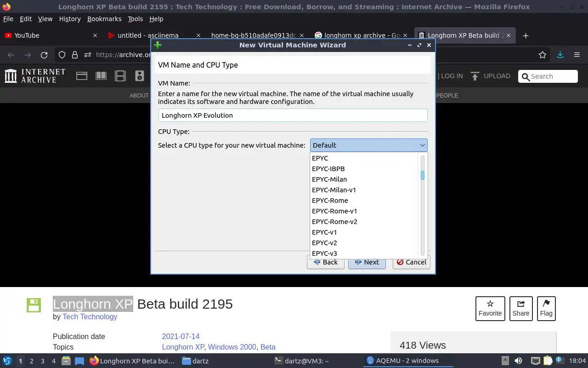Close the YouTube tab

(95, 35)
